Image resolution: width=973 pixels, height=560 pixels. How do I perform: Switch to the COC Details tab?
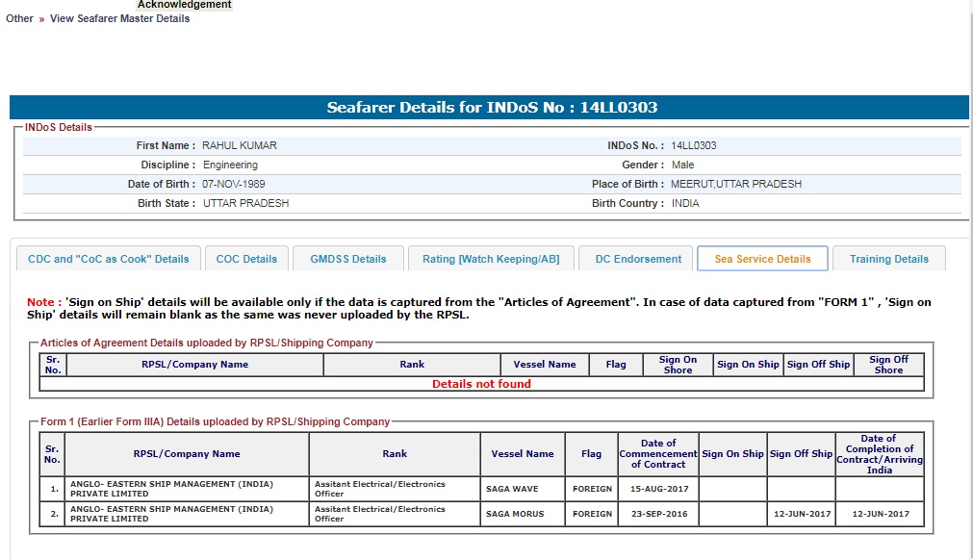246,259
